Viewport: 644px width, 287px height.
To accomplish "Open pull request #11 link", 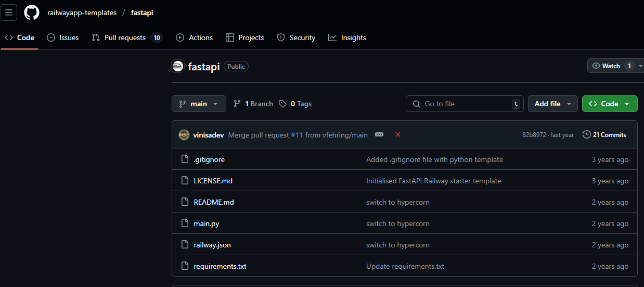I will click(297, 135).
